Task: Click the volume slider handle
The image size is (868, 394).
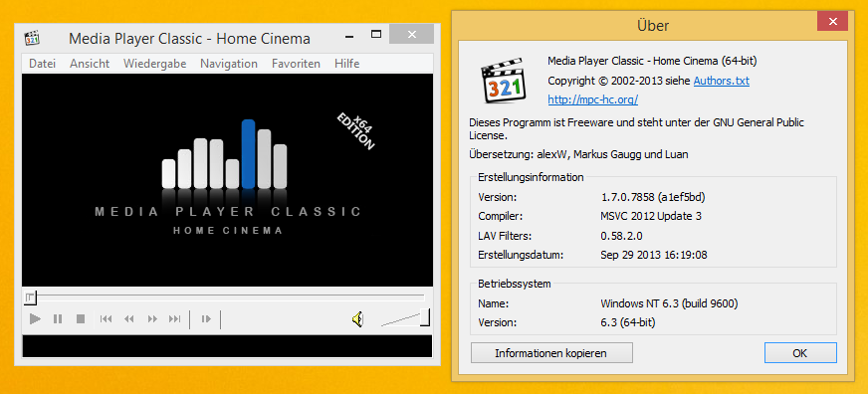Action: click(425, 317)
